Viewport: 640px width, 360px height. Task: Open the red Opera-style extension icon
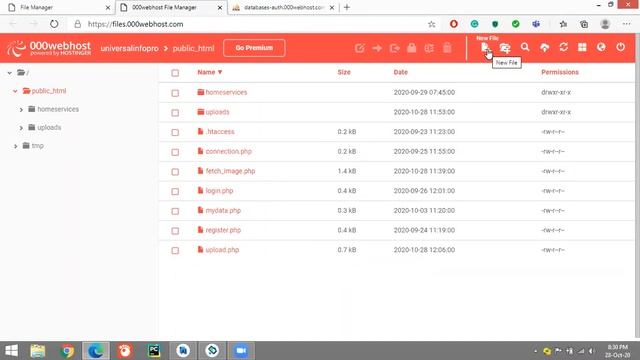pos(453,24)
